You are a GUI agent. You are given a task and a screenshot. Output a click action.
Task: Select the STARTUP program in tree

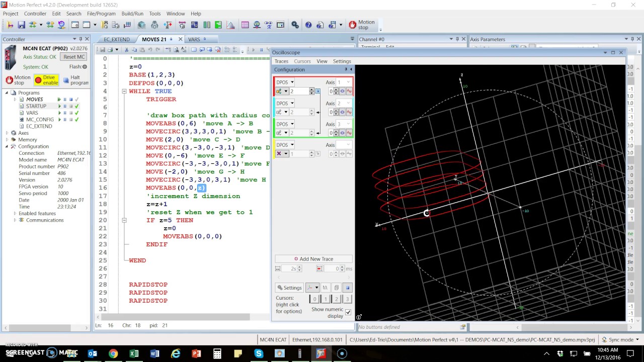36,106
